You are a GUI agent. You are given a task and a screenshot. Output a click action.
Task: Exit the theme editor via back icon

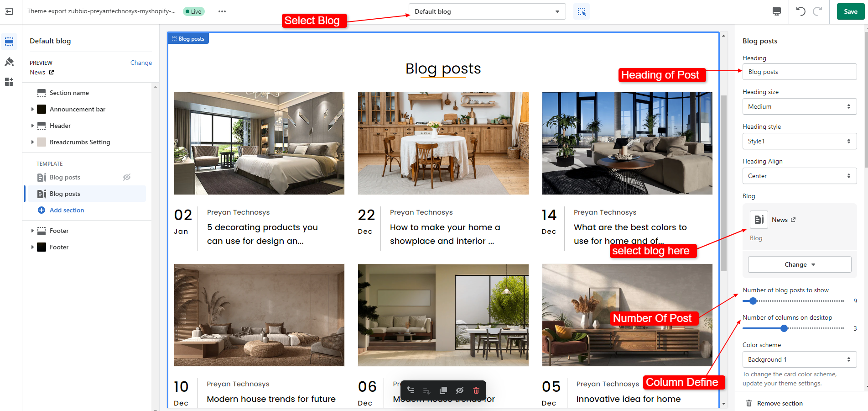pyautogui.click(x=9, y=11)
